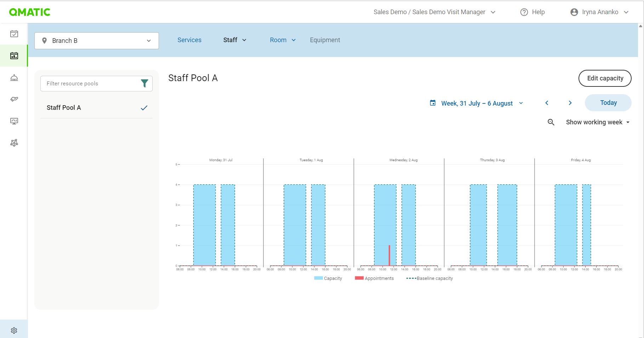Screen dimensions: 644x338
Task: Switch to the Equipment tab
Action: (325, 40)
